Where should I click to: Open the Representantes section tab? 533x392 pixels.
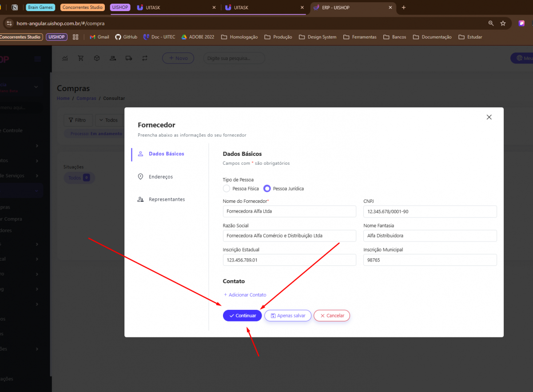point(167,199)
